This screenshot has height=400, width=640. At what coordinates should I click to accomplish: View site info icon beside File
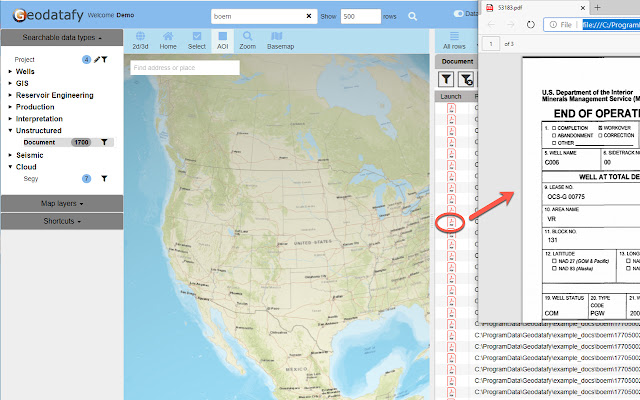553,24
